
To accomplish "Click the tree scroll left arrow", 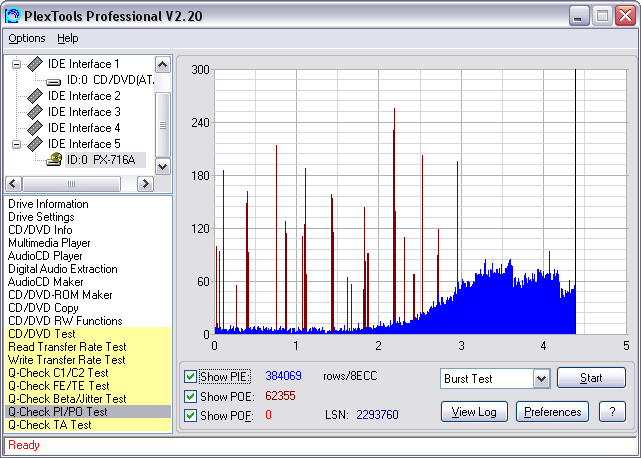I will click(13, 184).
